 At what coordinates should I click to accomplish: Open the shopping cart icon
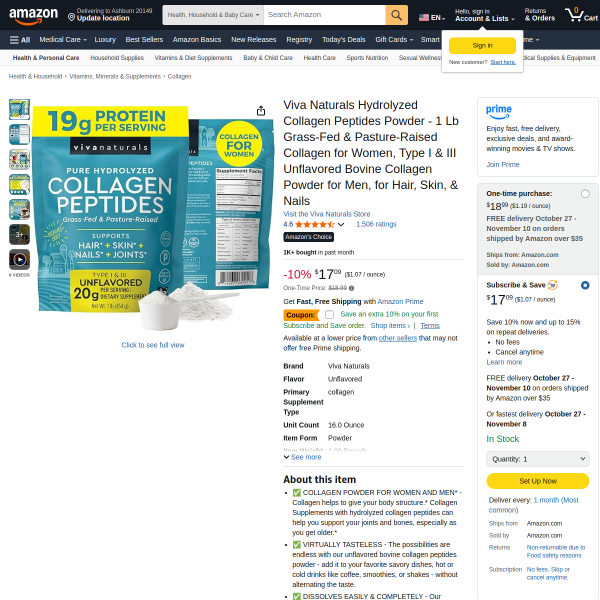pos(581,15)
